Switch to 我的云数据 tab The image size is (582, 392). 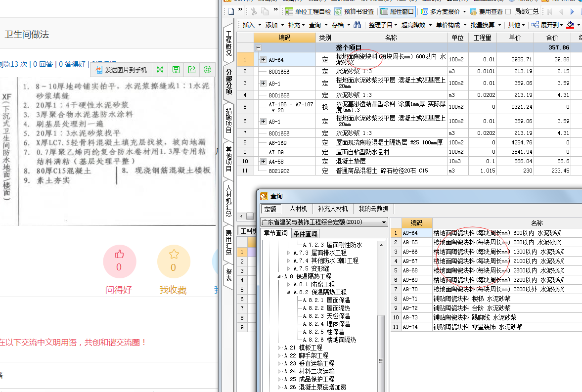point(373,209)
